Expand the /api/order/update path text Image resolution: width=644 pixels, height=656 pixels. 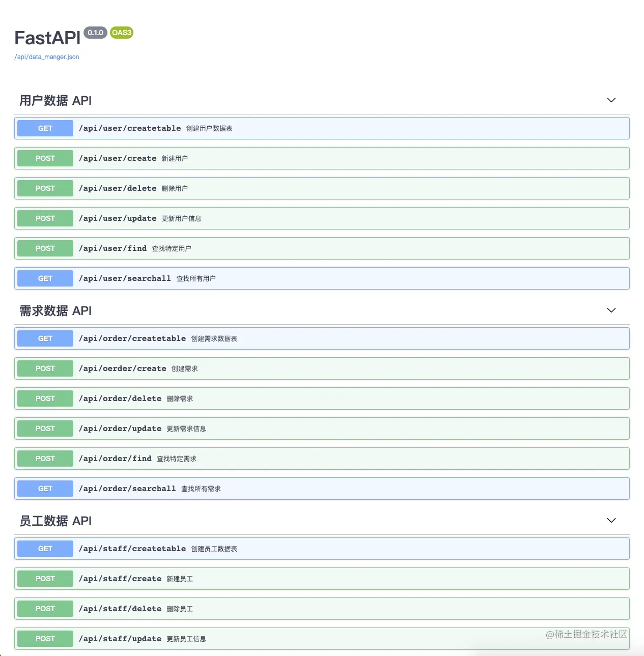pyautogui.click(x=120, y=429)
